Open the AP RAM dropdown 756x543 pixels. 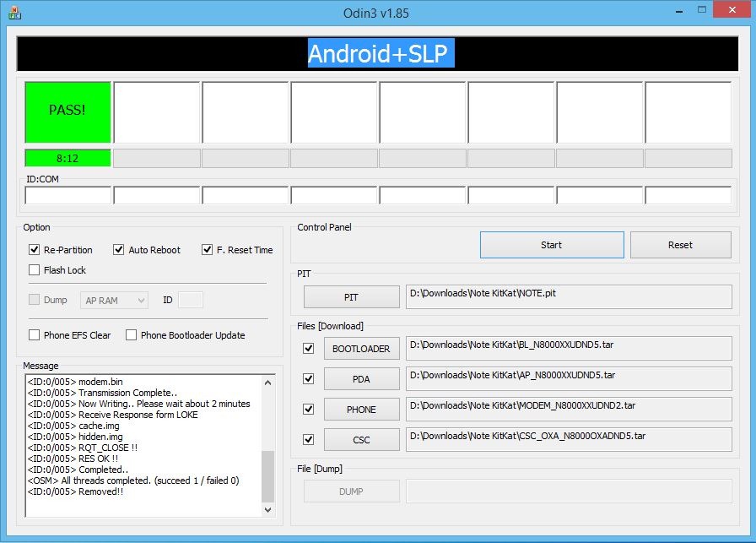click(x=114, y=301)
